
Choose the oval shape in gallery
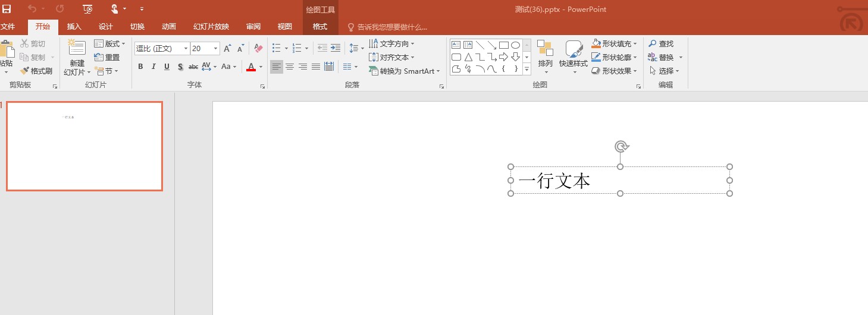[x=516, y=45]
